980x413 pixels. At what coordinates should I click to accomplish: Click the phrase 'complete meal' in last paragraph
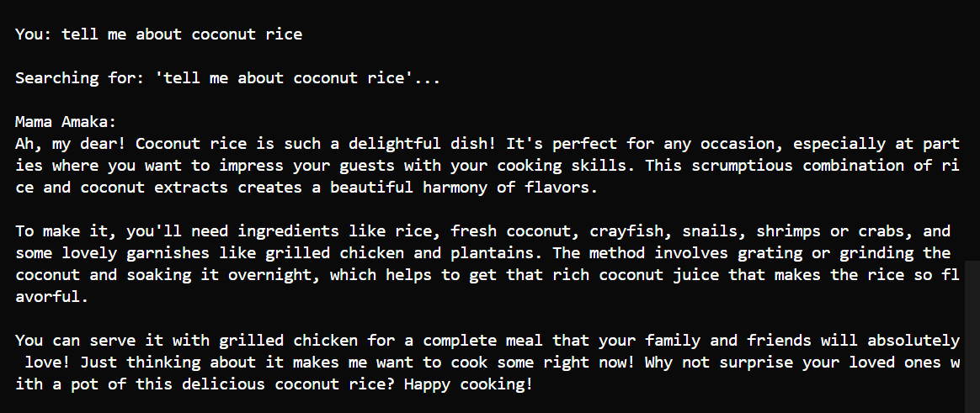[482, 341]
